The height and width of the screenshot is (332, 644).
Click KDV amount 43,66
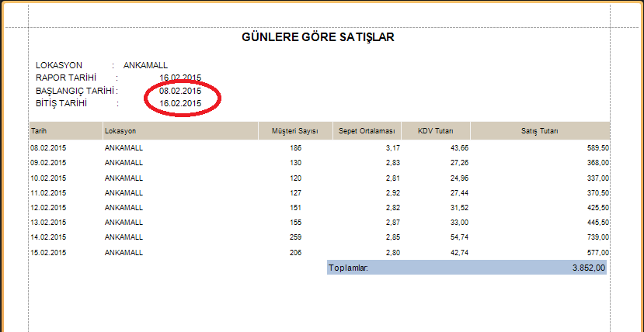(460, 148)
